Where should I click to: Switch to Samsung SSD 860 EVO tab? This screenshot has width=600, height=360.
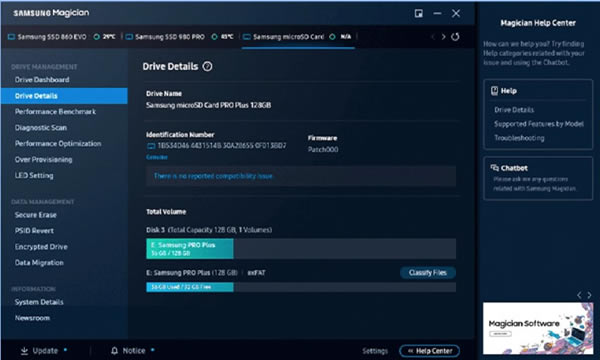click(47, 37)
